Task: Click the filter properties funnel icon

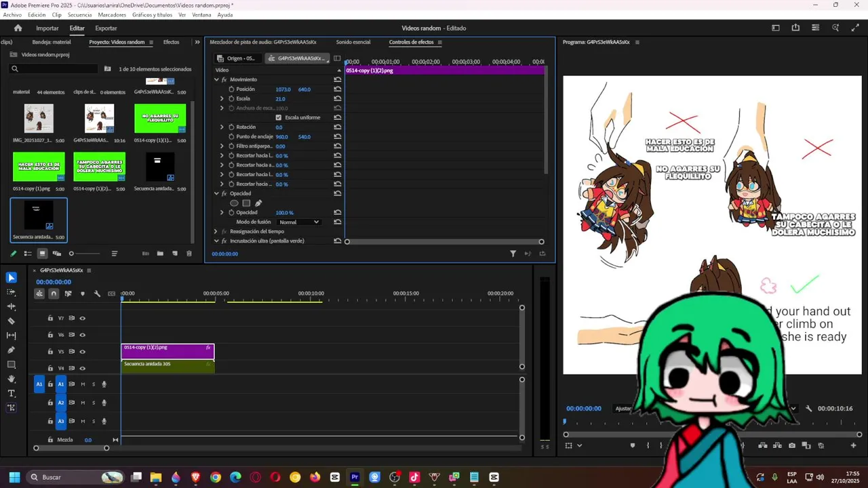Action: pyautogui.click(x=513, y=253)
